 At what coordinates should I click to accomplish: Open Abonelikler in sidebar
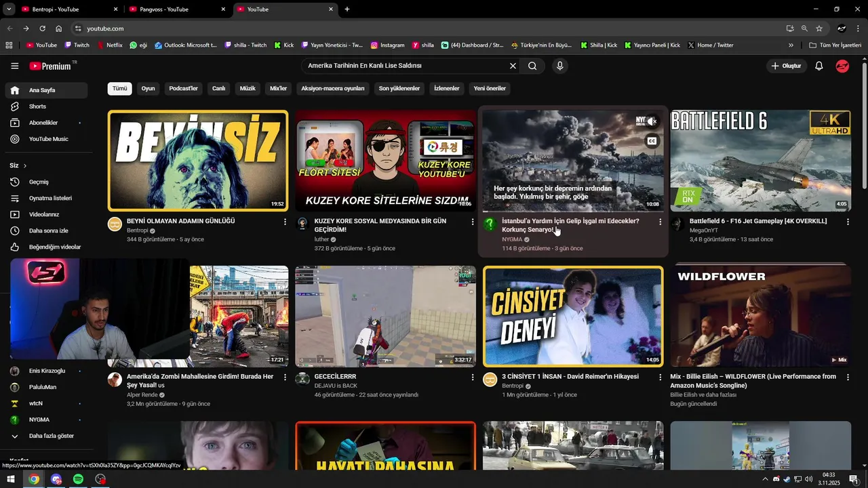(46, 123)
